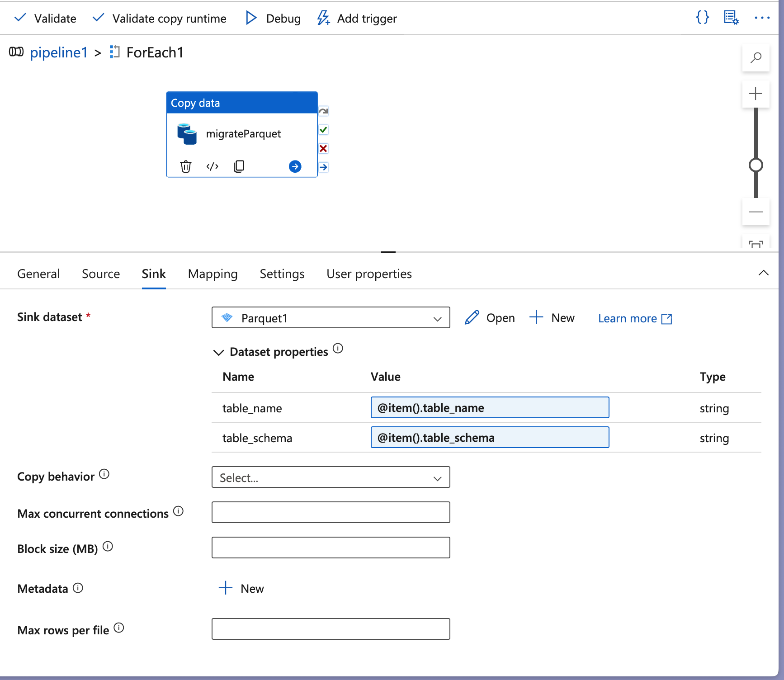Select the Sink tab
784x680 pixels.
[154, 274]
